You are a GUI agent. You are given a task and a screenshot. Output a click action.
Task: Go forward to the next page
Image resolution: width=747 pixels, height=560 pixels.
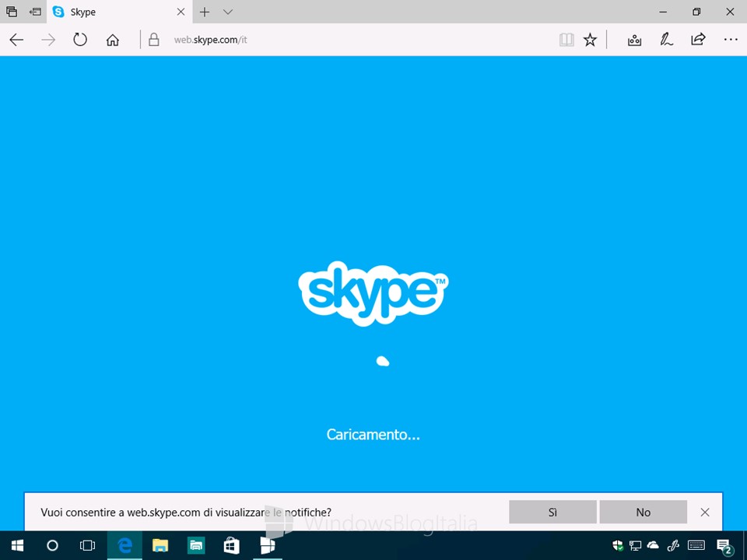click(48, 40)
